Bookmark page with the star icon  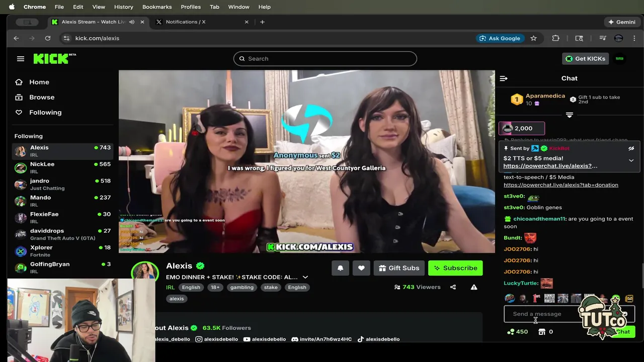(x=533, y=38)
